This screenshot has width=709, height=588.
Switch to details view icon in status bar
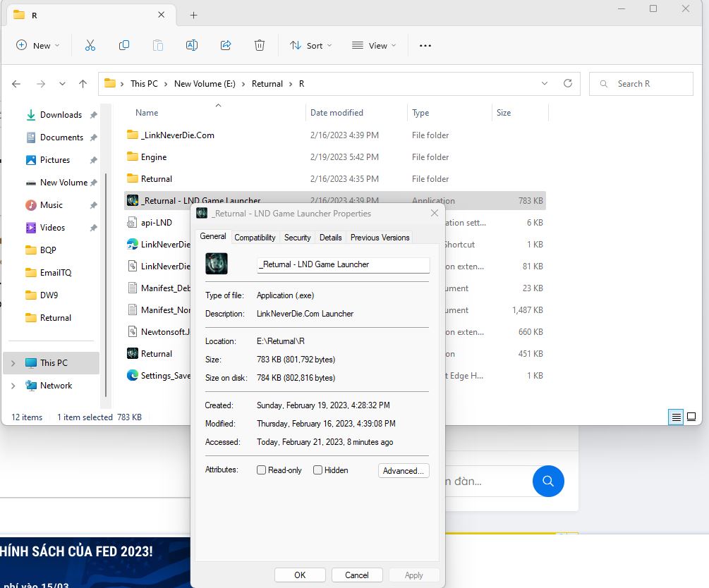pos(676,417)
